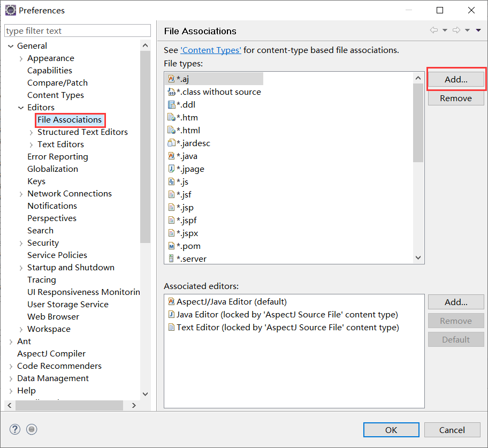
Task: Click the Eclipse icon in the title bar
Action: coord(10,10)
